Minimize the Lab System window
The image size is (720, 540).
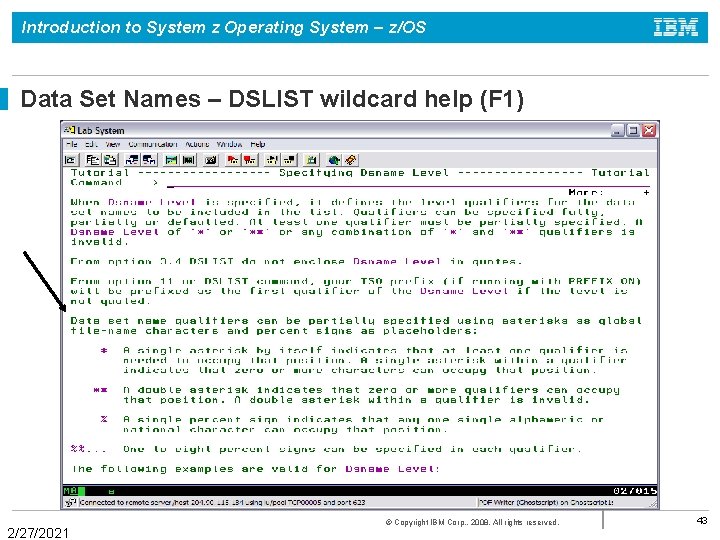(618, 130)
